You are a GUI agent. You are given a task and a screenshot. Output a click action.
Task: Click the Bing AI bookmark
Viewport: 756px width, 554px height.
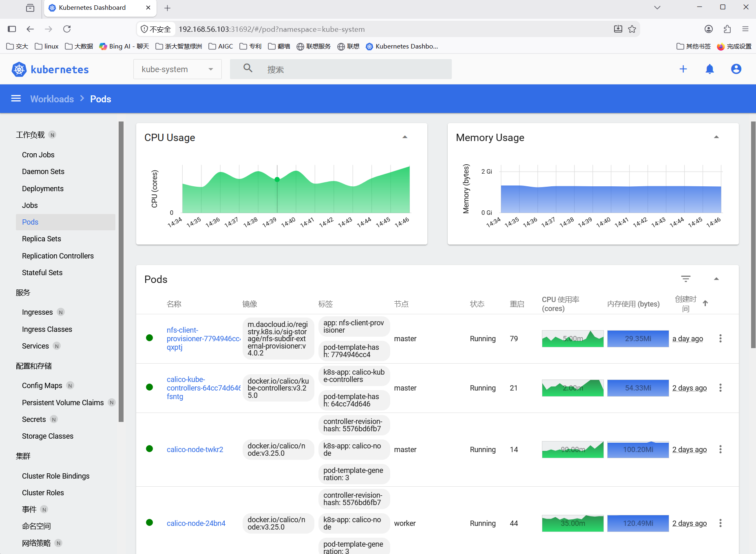pyautogui.click(x=124, y=46)
